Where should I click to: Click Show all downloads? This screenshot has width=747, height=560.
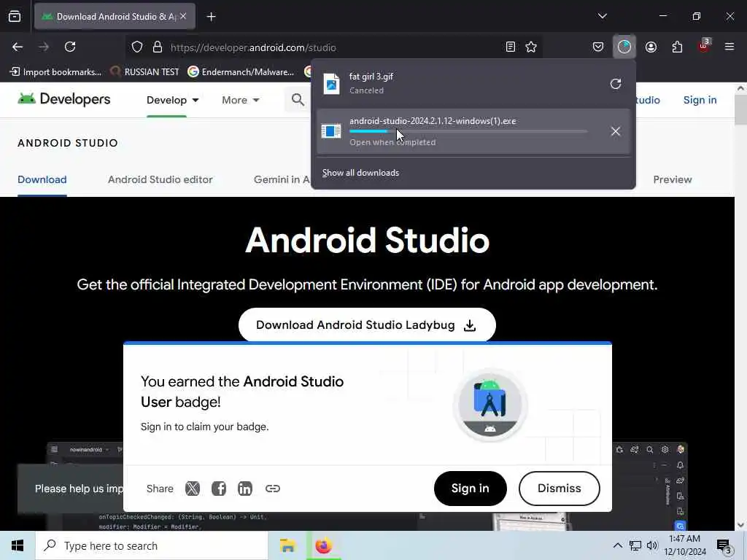tap(360, 173)
